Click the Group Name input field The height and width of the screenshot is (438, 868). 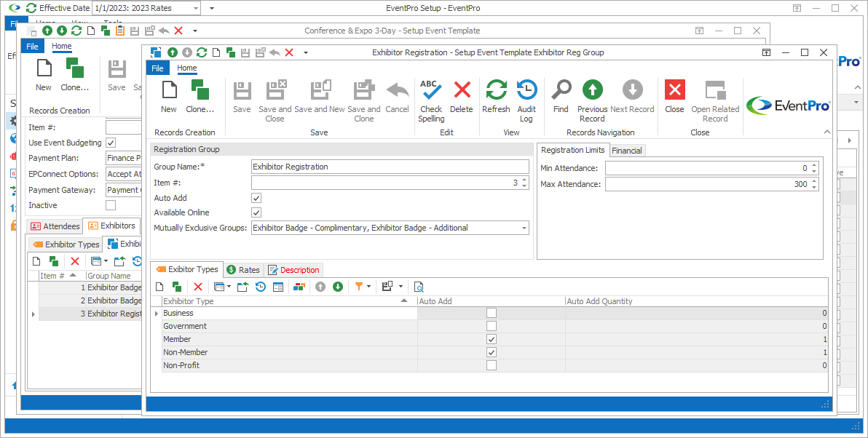pos(390,167)
